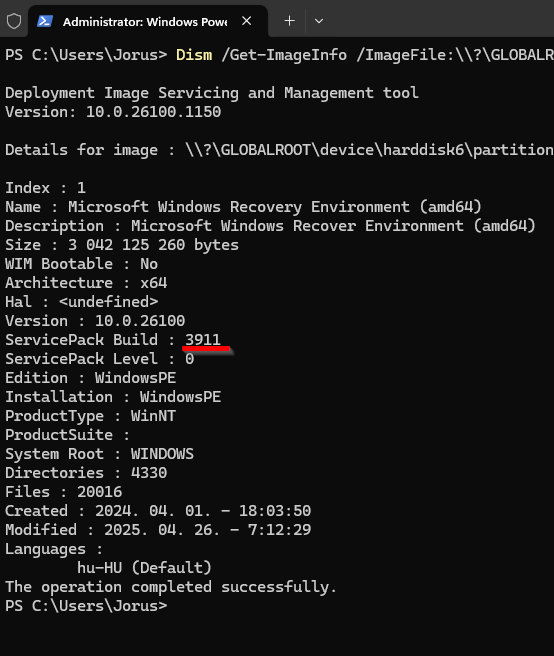Open a new tab with the plus button
Screen dimensions: 554x656
point(289,21)
